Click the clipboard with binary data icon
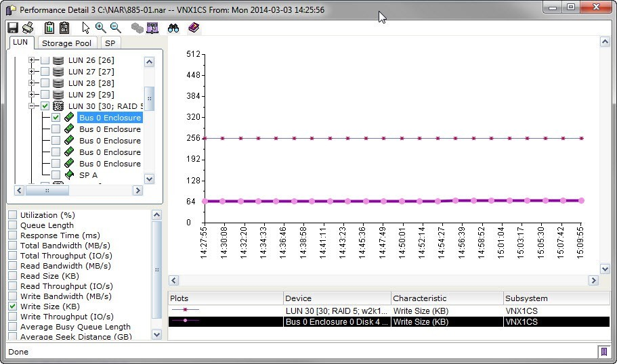 pos(64,28)
